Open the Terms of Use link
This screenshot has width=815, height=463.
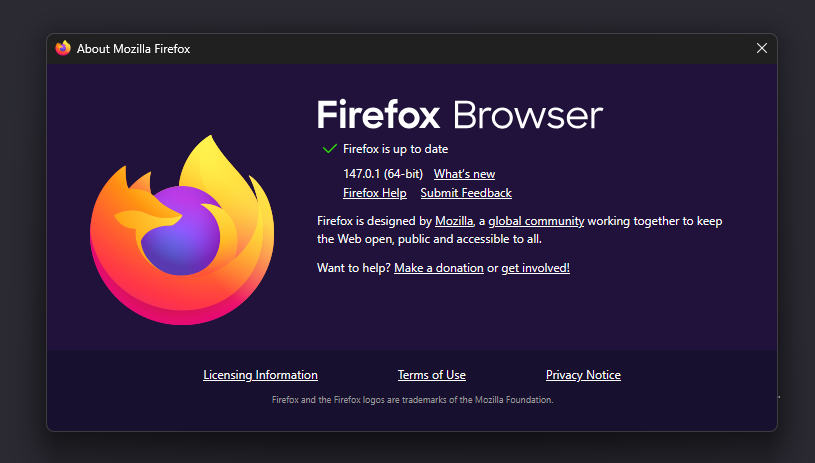pos(431,375)
